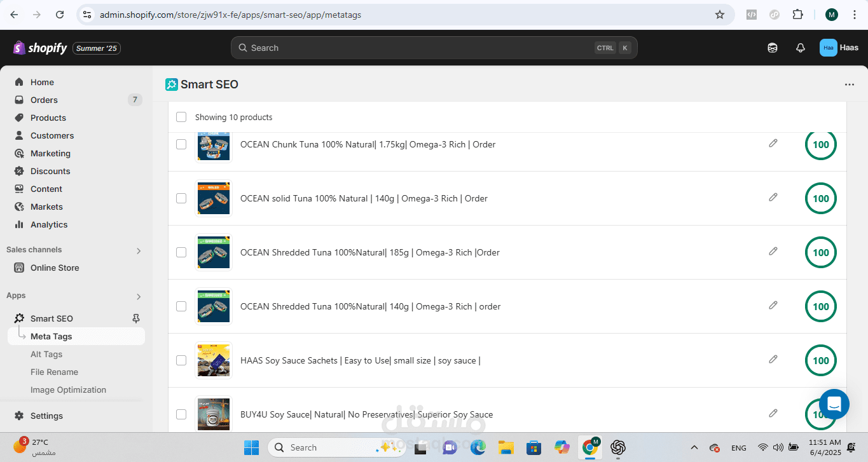The image size is (868, 462).
Task: Focus the Shopify search field
Action: (x=434, y=48)
